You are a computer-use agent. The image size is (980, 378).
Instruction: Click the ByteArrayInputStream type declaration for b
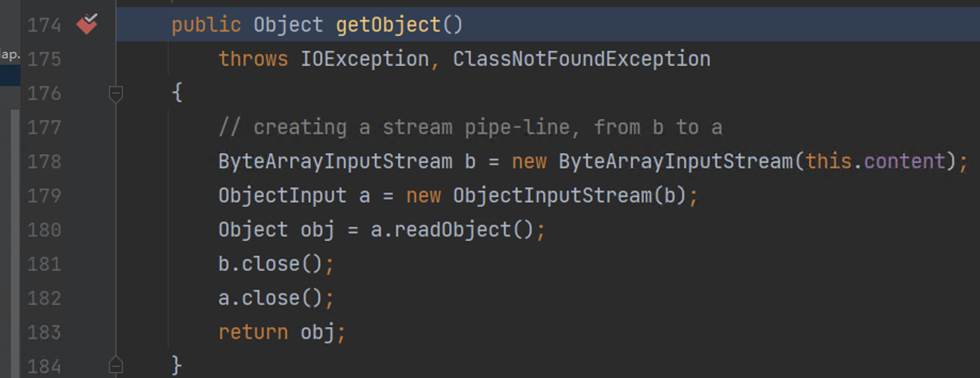335,161
